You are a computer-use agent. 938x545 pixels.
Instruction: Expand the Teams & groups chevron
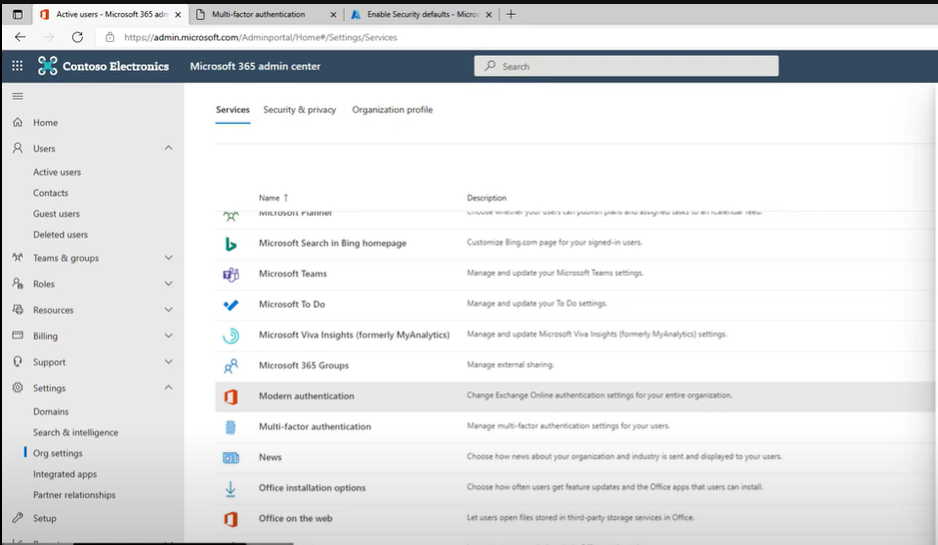click(x=169, y=257)
